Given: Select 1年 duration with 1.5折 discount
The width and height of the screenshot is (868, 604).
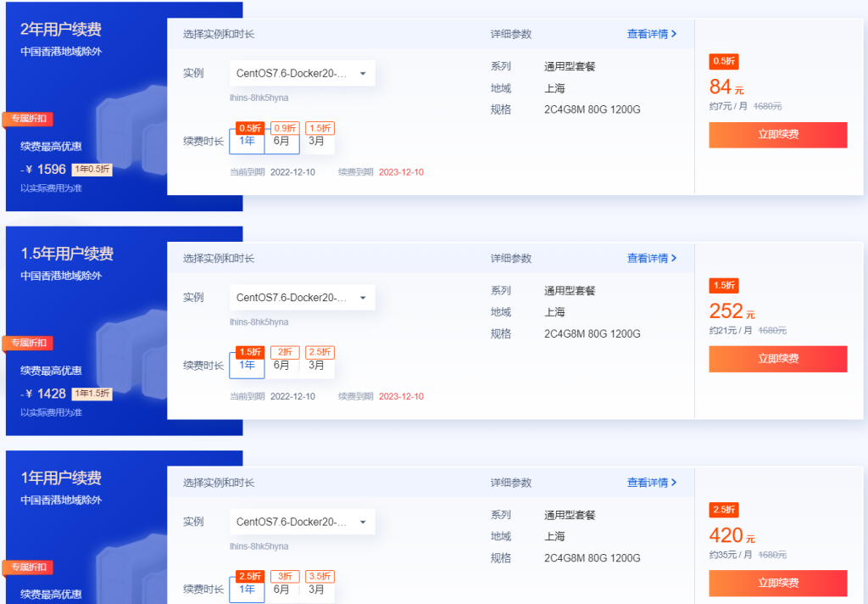Looking at the screenshot, I should pyautogui.click(x=247, y=365).
